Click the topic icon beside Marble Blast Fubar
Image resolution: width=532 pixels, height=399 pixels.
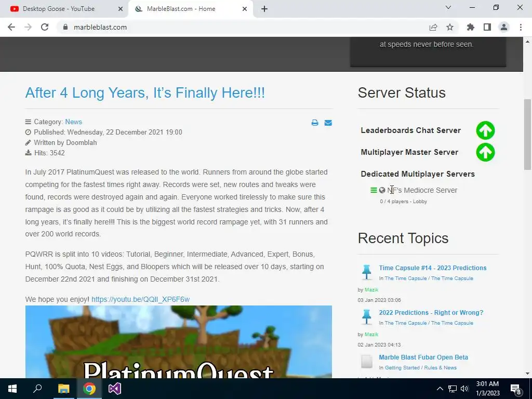point(366,362)
